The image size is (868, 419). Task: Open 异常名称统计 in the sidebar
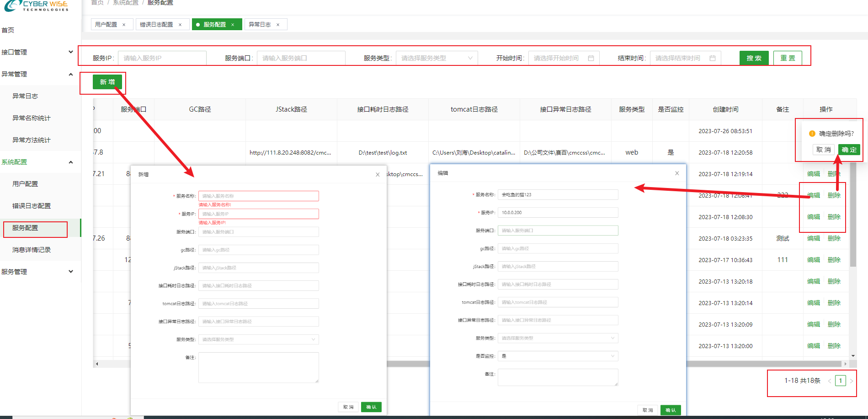pos(32,118)
